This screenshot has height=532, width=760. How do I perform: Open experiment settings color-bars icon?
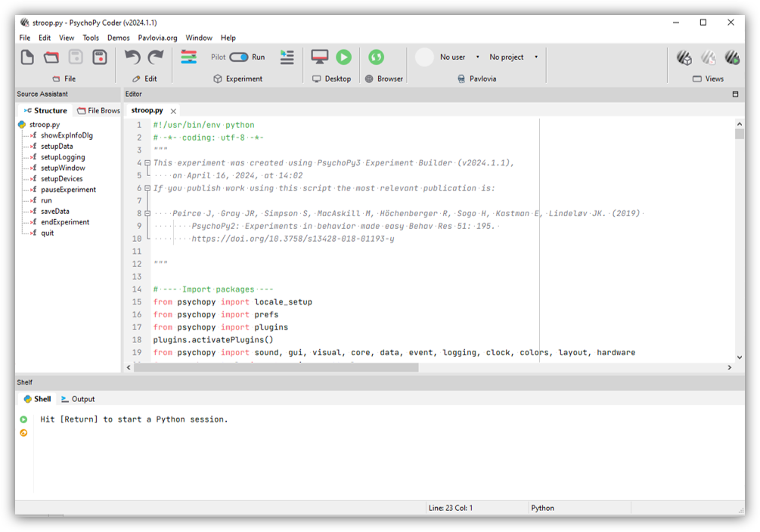pyautogui.click(x=188, y=57)
